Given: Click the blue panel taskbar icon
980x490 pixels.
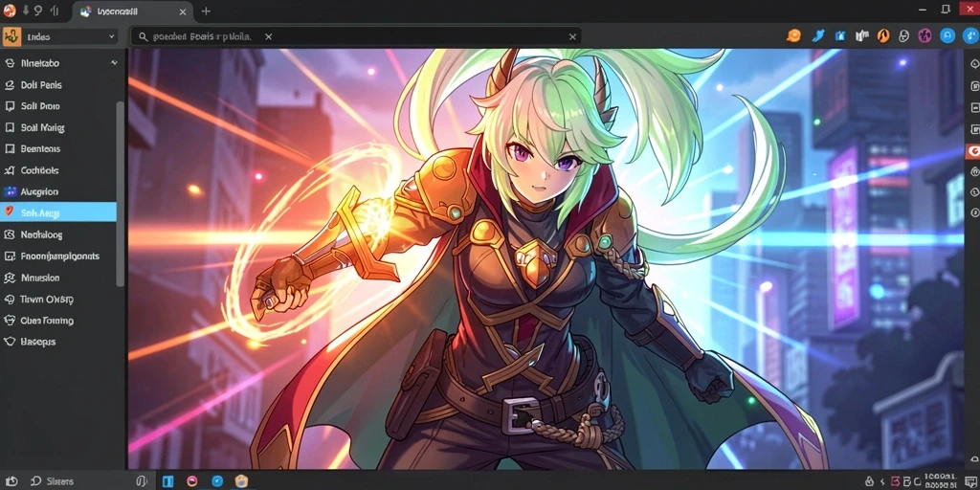Looking at the screenshot, I should [168, 480].
